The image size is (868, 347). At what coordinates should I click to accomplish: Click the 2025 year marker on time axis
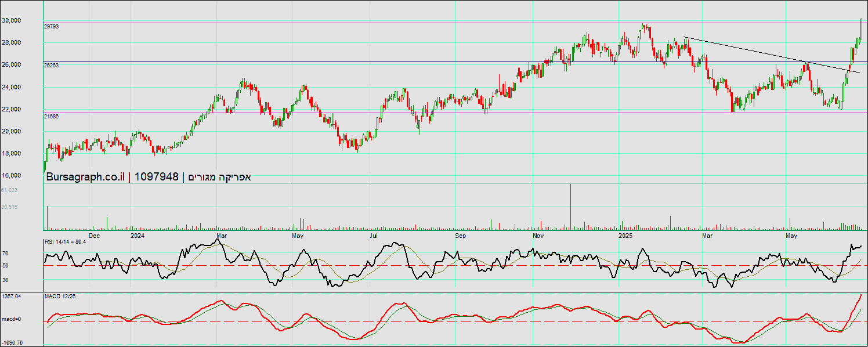click(625, 236)
